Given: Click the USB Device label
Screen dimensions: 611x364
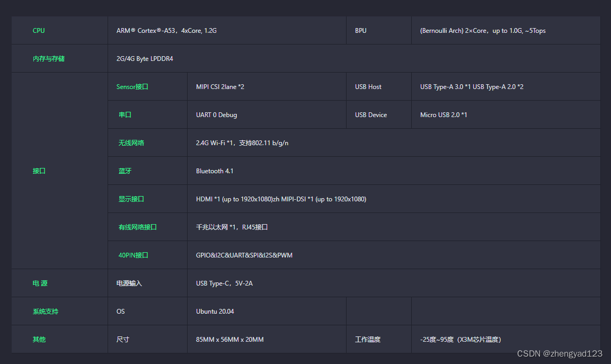Looking at the screenshot, I should (370, 114).
